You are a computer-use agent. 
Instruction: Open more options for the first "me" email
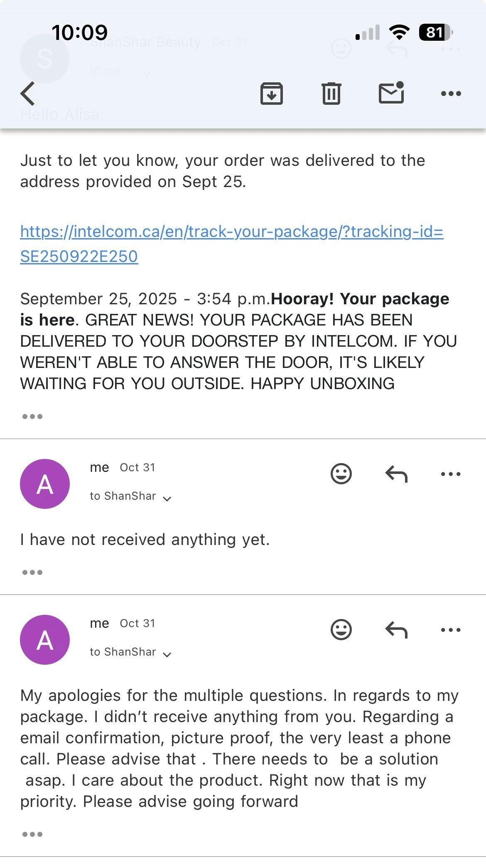click(451, 473)
